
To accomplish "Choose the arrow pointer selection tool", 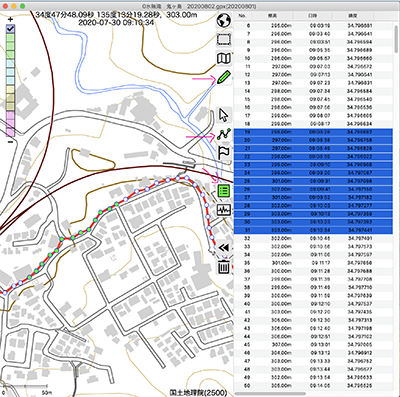I will [x=224, y=115].
